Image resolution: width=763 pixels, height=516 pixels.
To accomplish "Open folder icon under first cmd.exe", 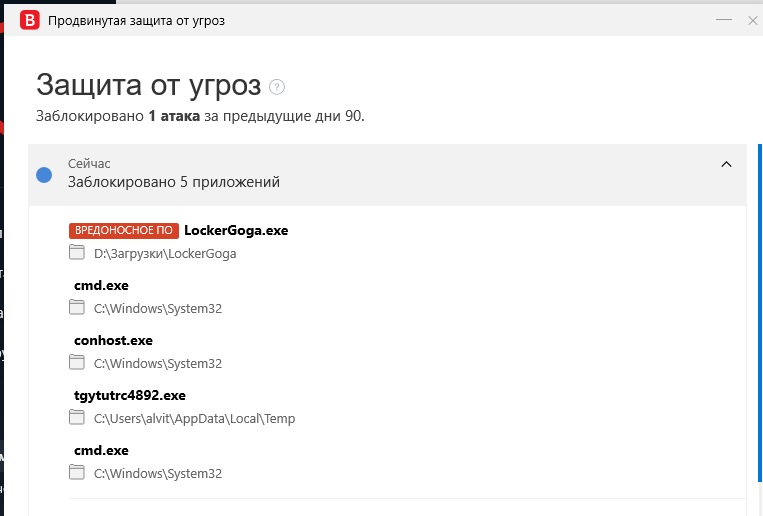I will point(76,307).
